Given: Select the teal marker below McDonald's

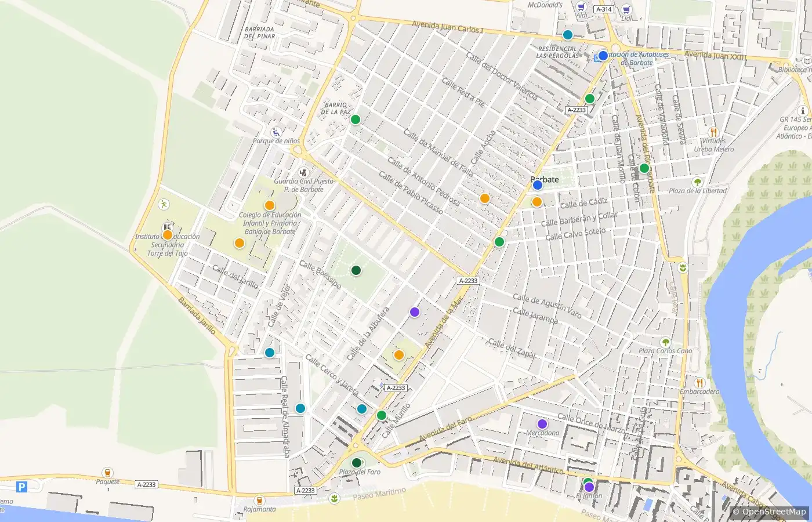Looking at the screenshot, I should pyautogui.click(x=568, y=35).
